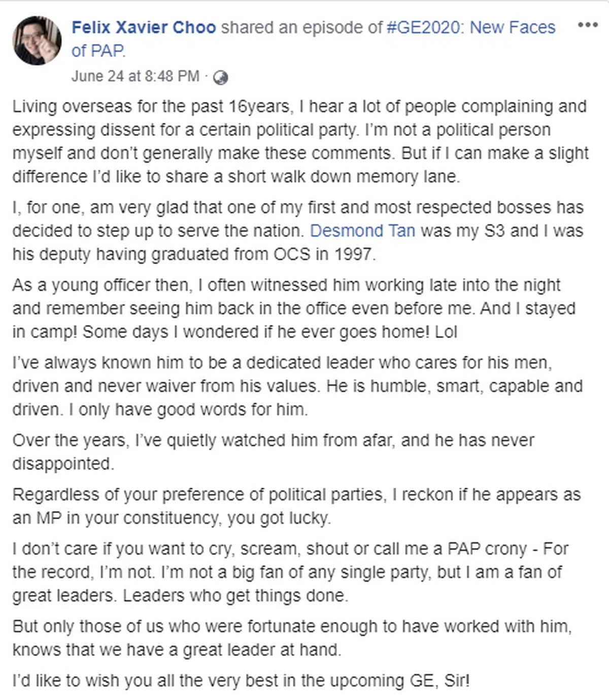
Task: Click the phrase "PAP crony" in the post
Action: [x=487, y=549]
